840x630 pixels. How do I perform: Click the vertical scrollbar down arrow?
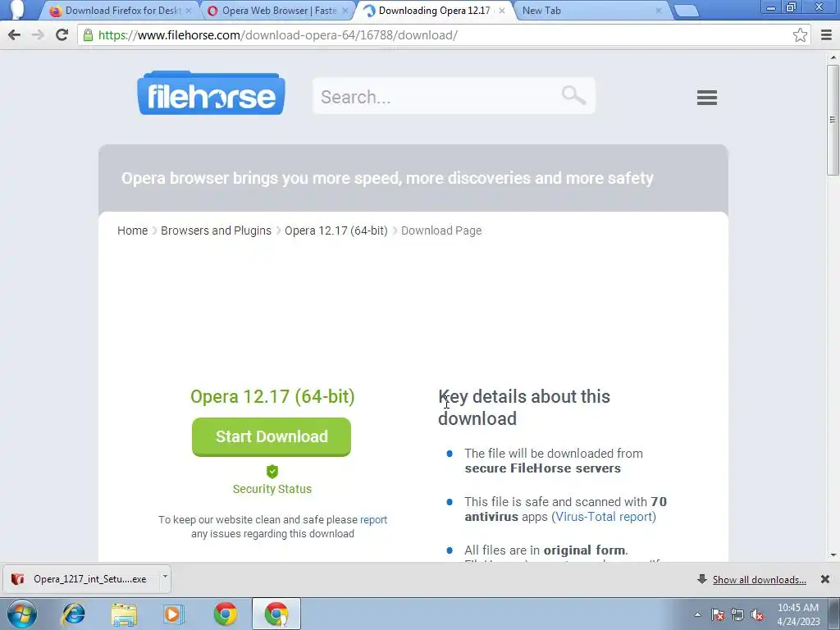tap(833, 555)
